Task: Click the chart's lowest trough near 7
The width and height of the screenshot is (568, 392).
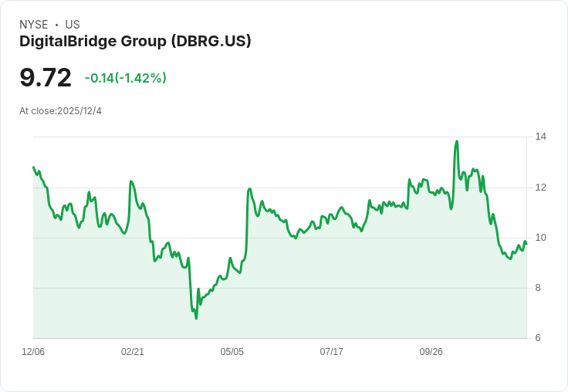Action: (x=196, y=318)
